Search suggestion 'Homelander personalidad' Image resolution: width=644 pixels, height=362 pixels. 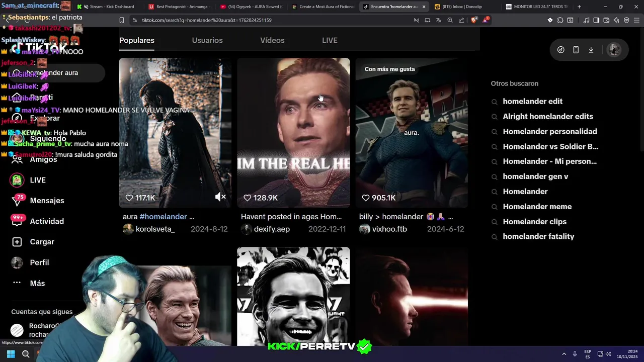[550, 132]
